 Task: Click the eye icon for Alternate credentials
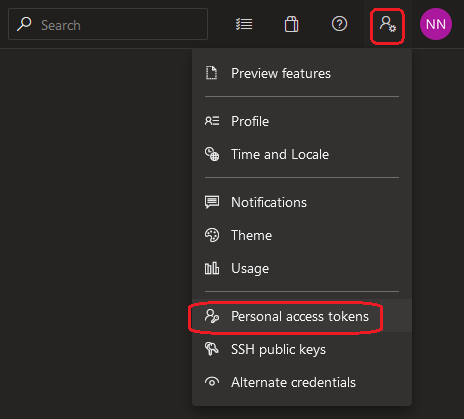coord(212,382)
